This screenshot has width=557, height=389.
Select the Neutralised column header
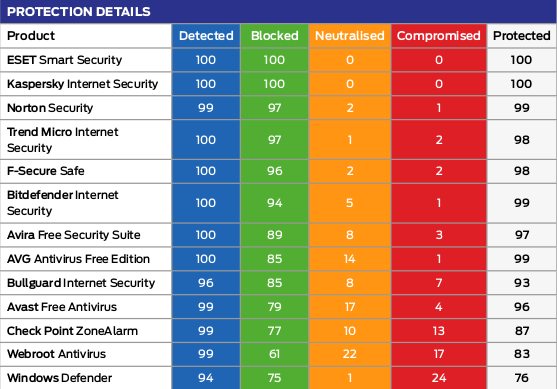350,36
